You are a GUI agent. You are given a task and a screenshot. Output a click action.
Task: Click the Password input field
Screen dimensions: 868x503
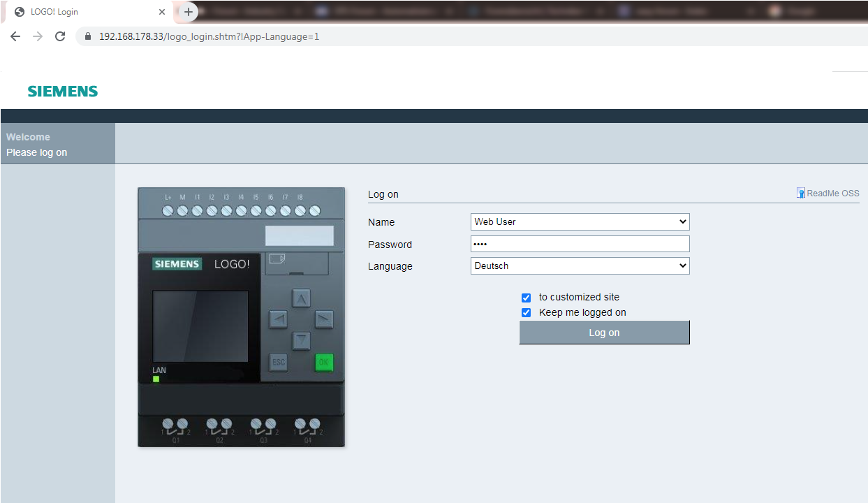pos(580,244)
